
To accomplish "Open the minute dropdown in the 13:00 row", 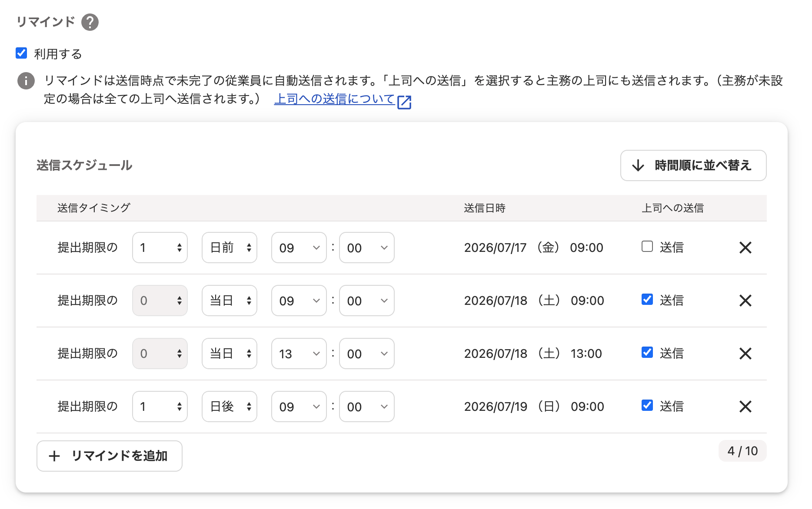I will (367, 354).
